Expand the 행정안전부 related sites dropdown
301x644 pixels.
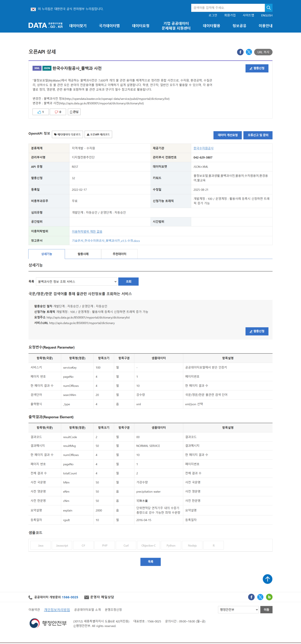(238, 609)
